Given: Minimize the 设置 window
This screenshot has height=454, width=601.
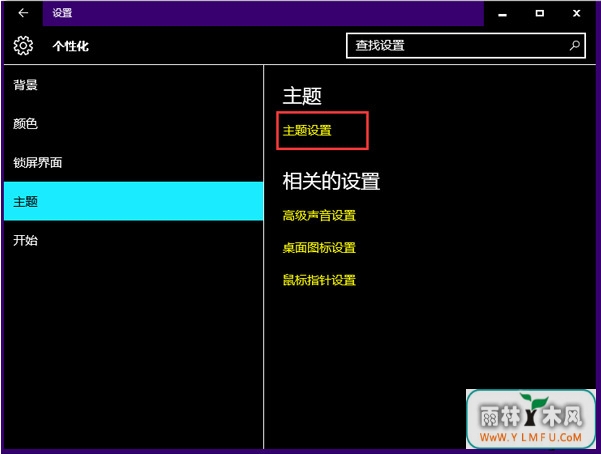Looking at the screenshot, I should 502,14.
